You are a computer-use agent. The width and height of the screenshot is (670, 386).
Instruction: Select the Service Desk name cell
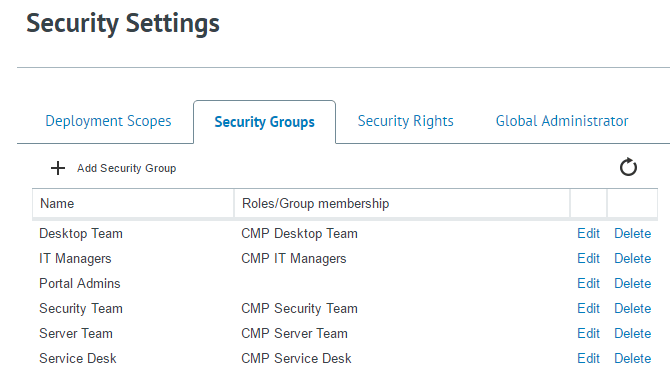(78, 358)
